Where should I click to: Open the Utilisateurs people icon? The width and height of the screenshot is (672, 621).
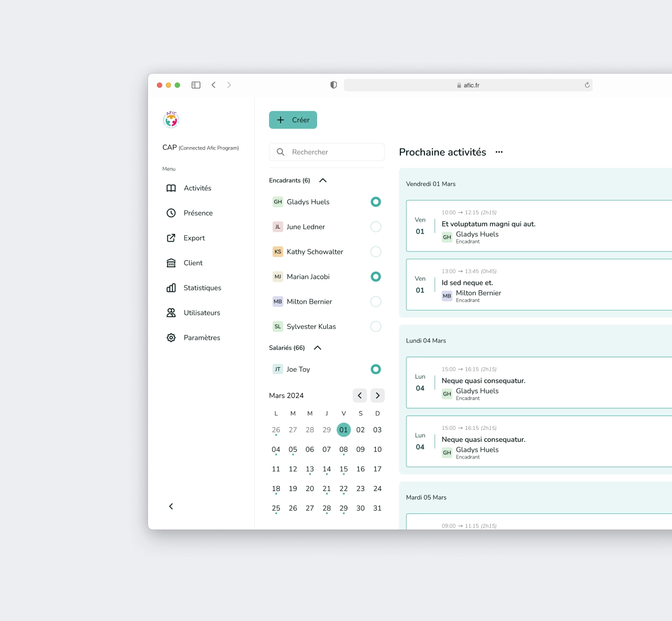click(x=171, y=312)
